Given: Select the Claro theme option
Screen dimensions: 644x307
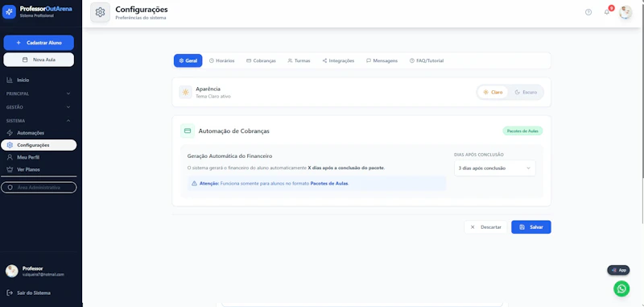Looking at the screenshot, I should [493, 93].
